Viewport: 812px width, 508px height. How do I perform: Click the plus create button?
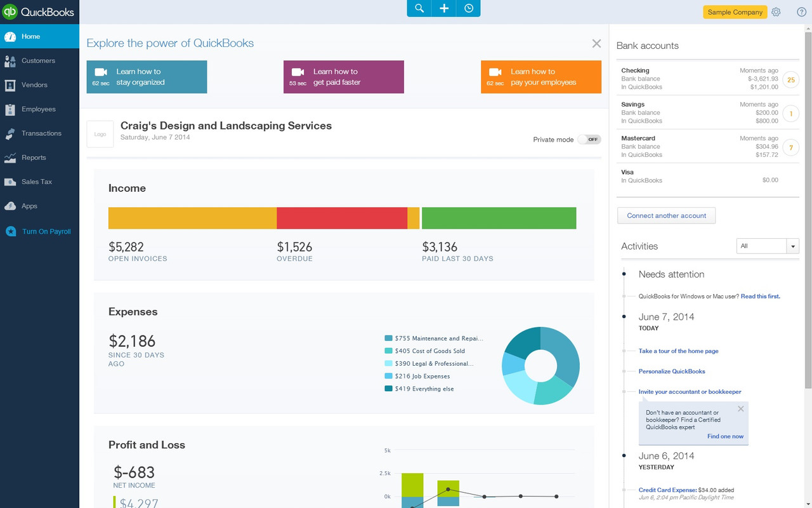pos(444,8)
